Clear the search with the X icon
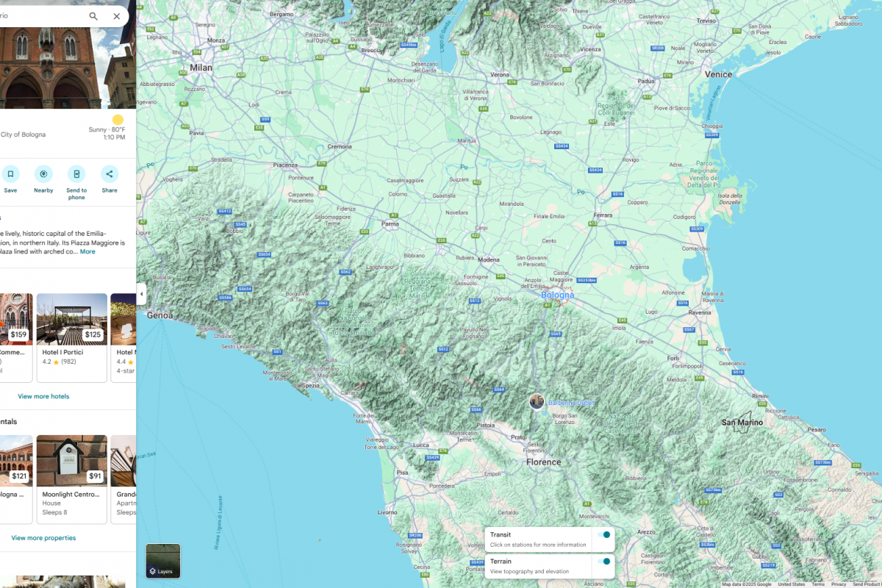Viewport: 882px width, 588px height. click(x=117, y=16)
